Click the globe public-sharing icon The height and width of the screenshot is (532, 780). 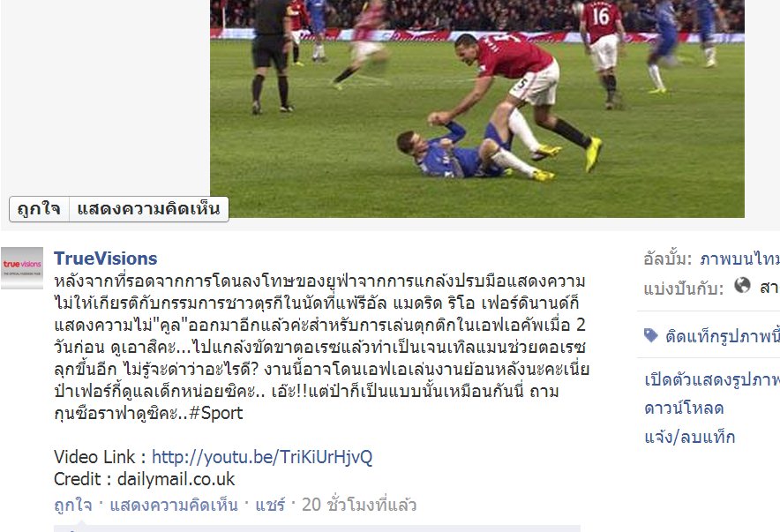point(742,285)
